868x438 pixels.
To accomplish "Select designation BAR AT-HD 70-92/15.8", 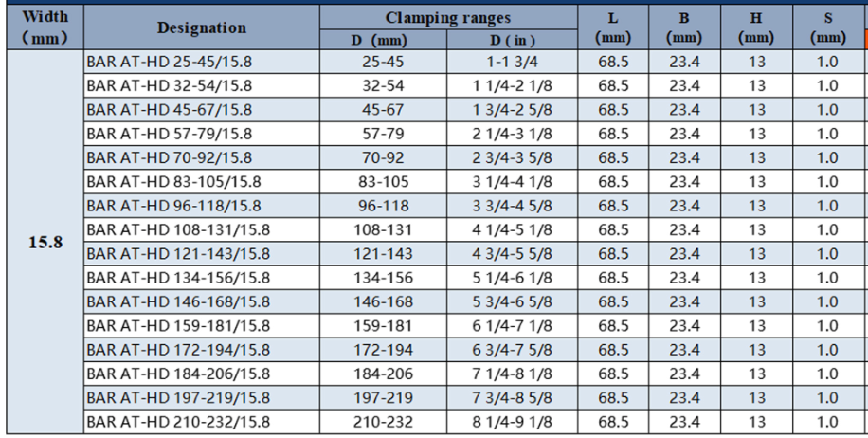I will click(169, 157).
